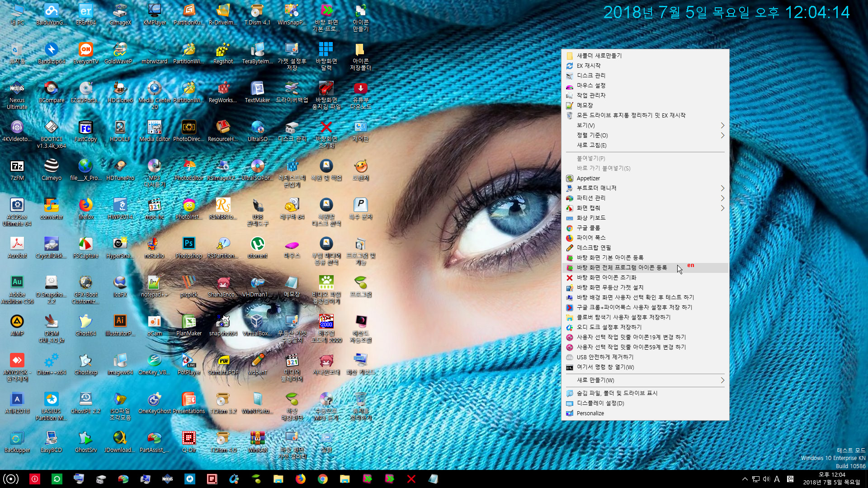This screenshot has width=868, height=488.
Task: Launch PotPlayer desktop icon
Action: 189,364
